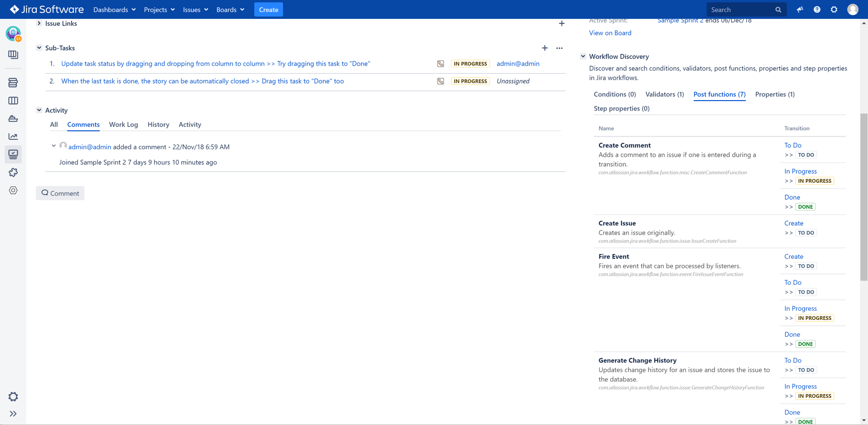Click Create transition link under Create Issue
The image size is (868, 425).
tap(794, 223)
